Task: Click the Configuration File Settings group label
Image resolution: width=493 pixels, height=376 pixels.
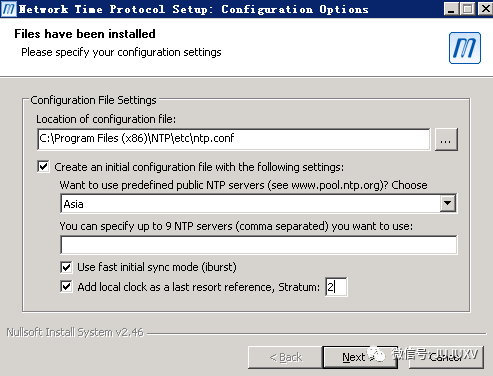Action: 93,100
